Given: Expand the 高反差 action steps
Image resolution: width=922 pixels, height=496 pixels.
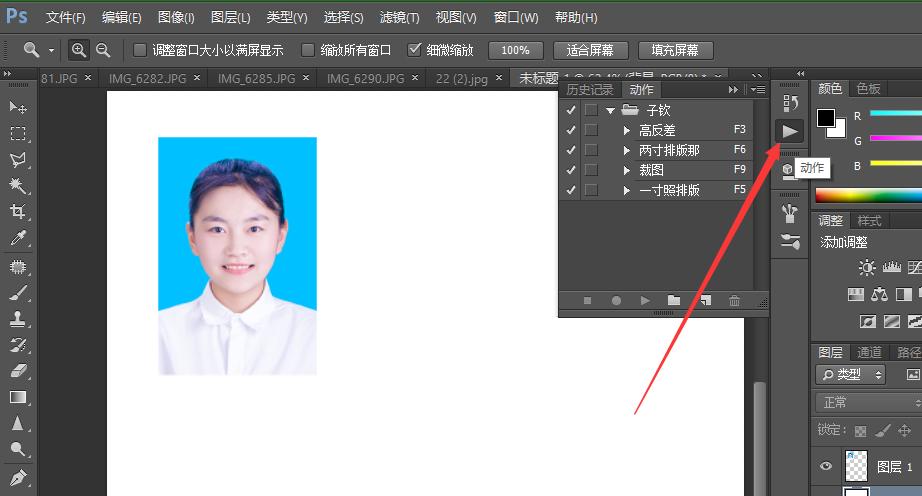Looking at the screenshot, I should coord(627,130).
